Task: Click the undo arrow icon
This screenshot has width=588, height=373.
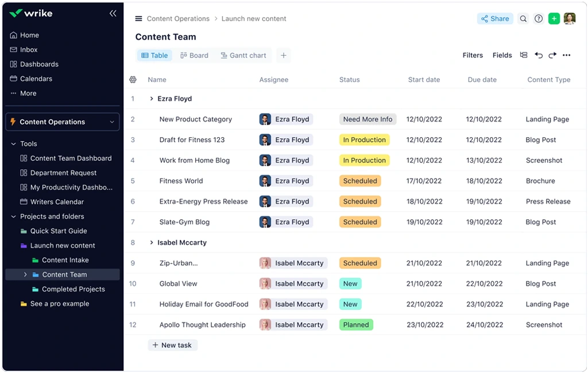Action: pos(539,56)
